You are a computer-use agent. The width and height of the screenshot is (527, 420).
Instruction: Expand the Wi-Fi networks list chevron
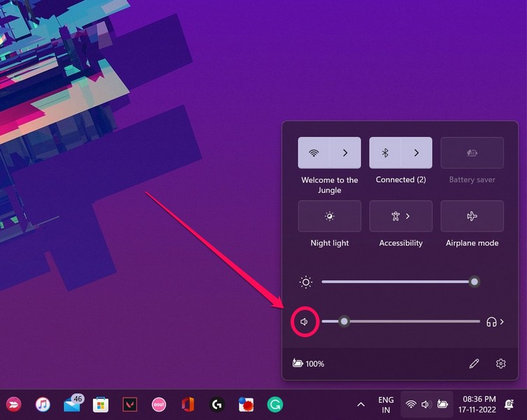tap(345, 153)
